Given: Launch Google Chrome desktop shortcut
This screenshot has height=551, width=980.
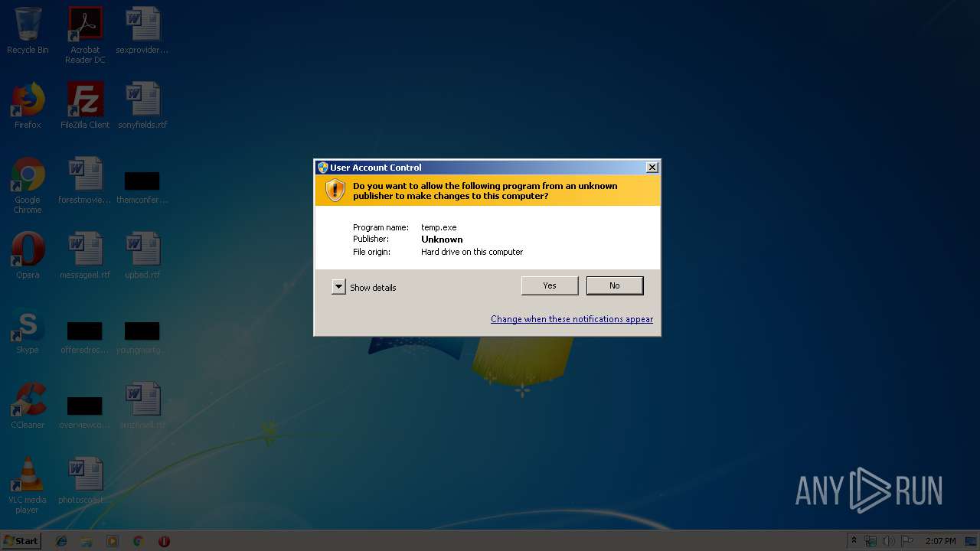Looking at the screenshot, I should [x=28, y=185].
